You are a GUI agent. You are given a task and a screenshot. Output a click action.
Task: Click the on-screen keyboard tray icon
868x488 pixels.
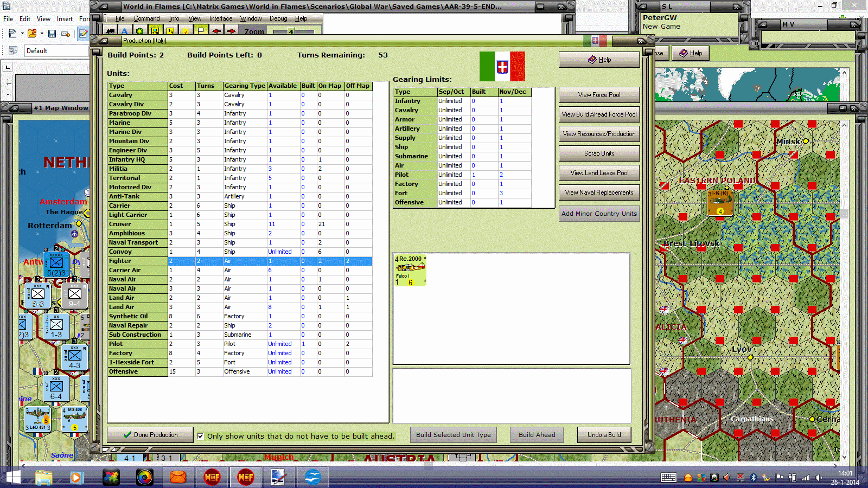coord(668,478)
